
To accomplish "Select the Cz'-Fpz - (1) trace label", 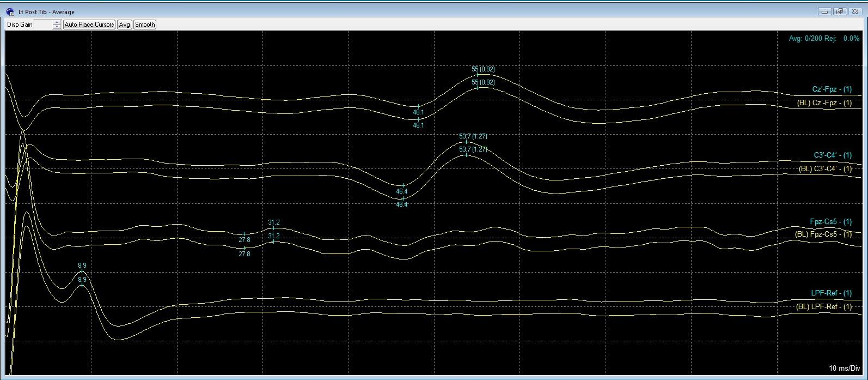I will [832, 89].
